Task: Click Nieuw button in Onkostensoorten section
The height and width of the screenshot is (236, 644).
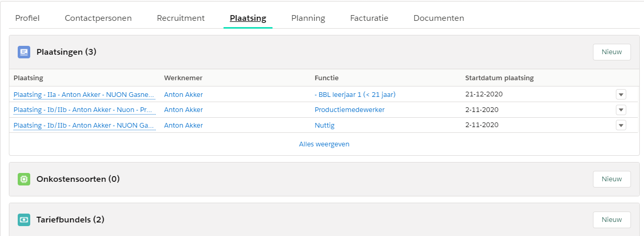Action: coord(611,179)
